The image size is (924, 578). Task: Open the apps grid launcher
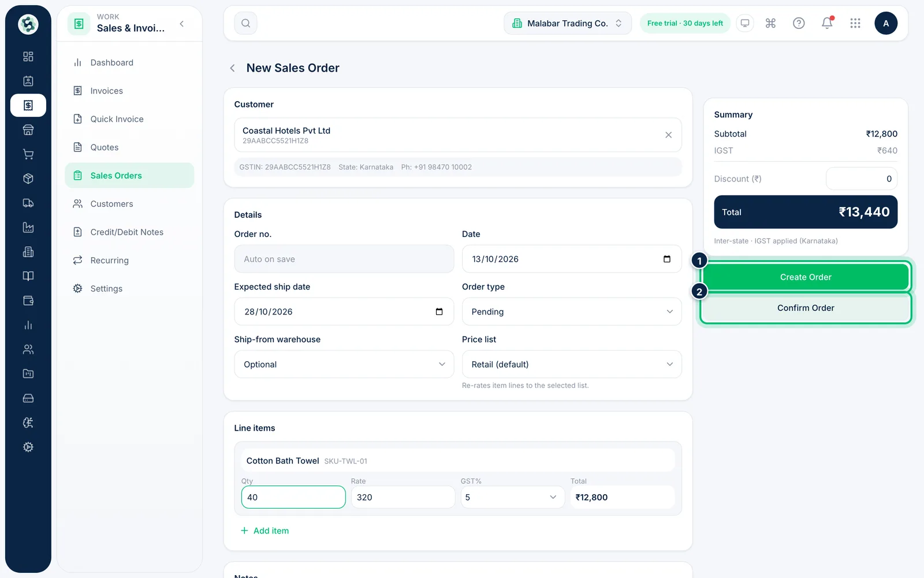coord(855,23)
